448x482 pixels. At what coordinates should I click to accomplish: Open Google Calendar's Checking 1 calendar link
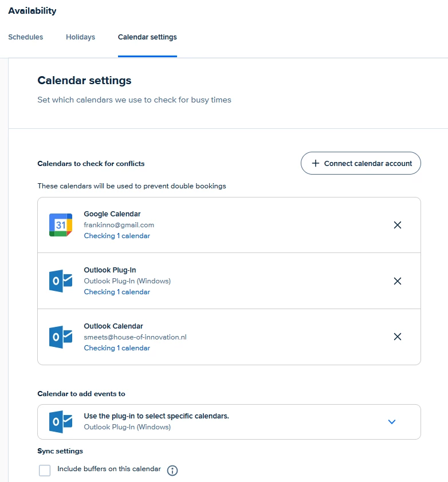click(x=117, y=236)
